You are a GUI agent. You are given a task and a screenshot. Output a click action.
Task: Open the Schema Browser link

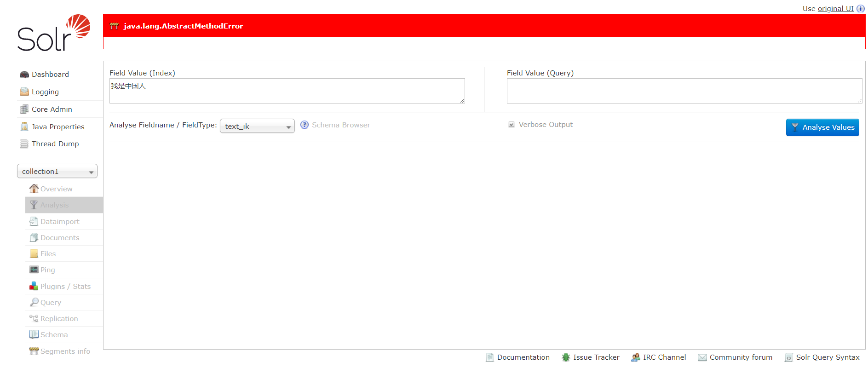[x=341, y=125]
